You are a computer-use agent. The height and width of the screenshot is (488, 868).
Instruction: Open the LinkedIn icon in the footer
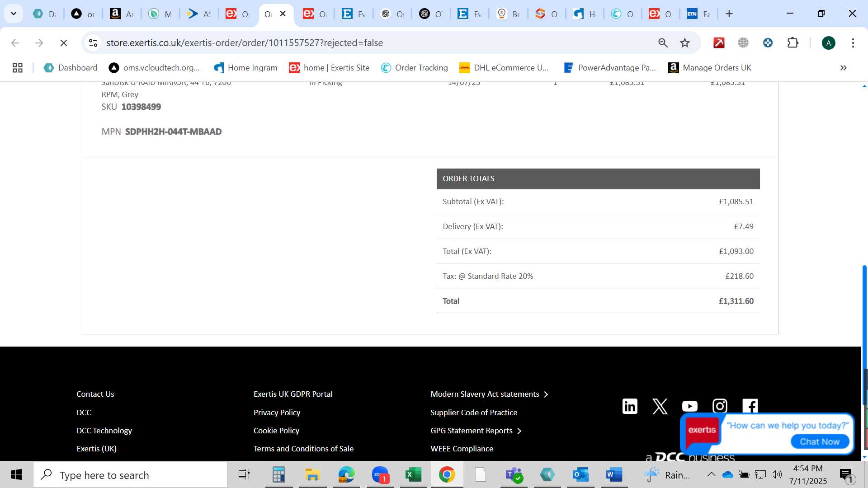tap(630, 406)
